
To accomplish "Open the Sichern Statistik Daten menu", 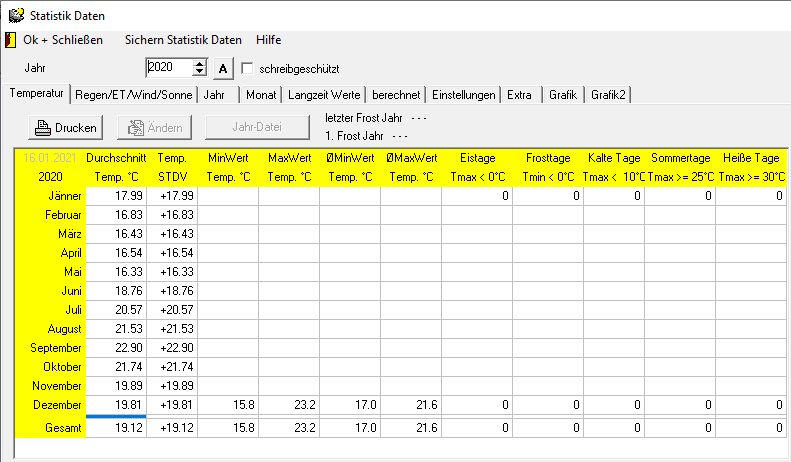I will coord(183,40).
